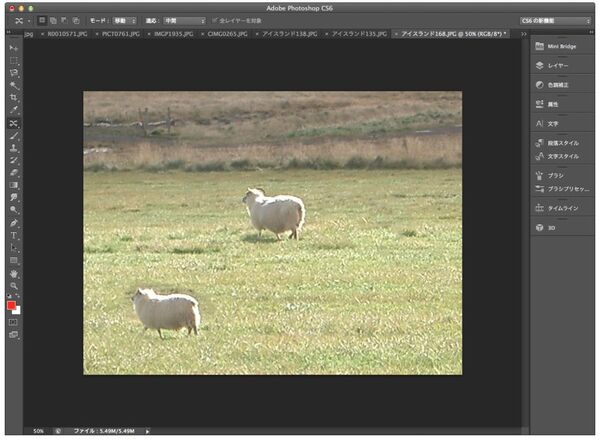This screenshot has height=440, width=600.
Task: Open the Paragraph Styles panel
Action: pos(561,143)
